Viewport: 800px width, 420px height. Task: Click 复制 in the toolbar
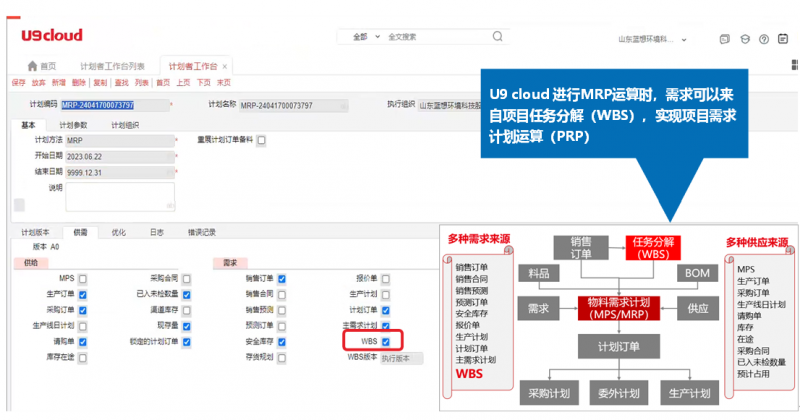click(x=100, y=82)
